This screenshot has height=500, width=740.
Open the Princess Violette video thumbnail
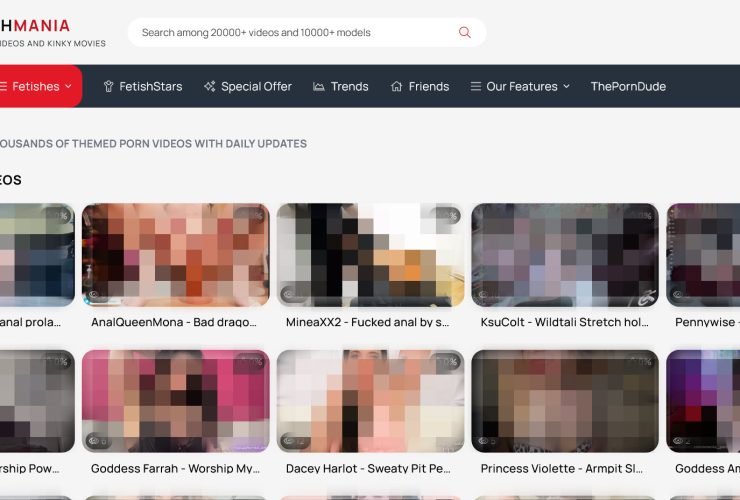[x=564, y=400]
